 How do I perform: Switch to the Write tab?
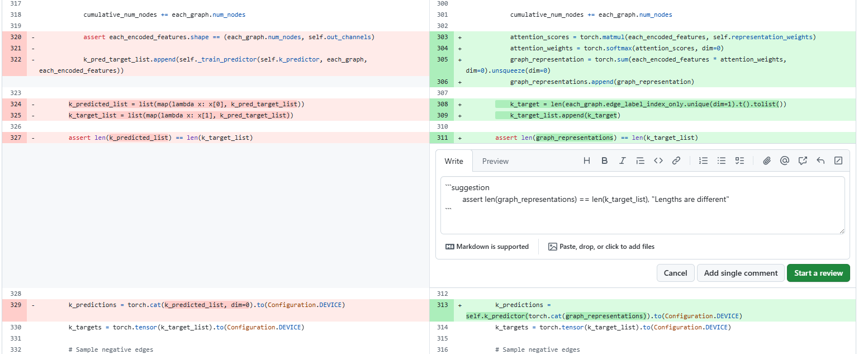point(454,161)
